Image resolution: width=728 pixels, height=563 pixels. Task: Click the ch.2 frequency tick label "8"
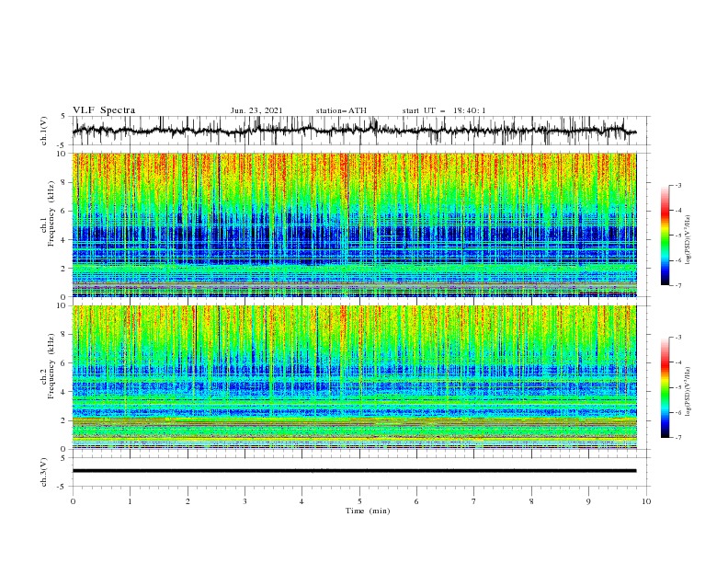[x=64, y=335]
